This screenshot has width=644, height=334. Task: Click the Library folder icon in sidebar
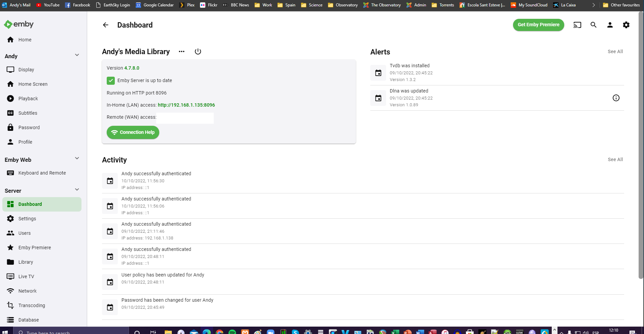click(10, 262)
